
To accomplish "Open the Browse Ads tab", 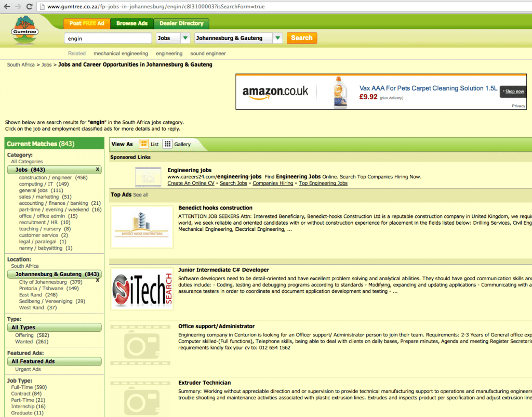I will 132,23.
